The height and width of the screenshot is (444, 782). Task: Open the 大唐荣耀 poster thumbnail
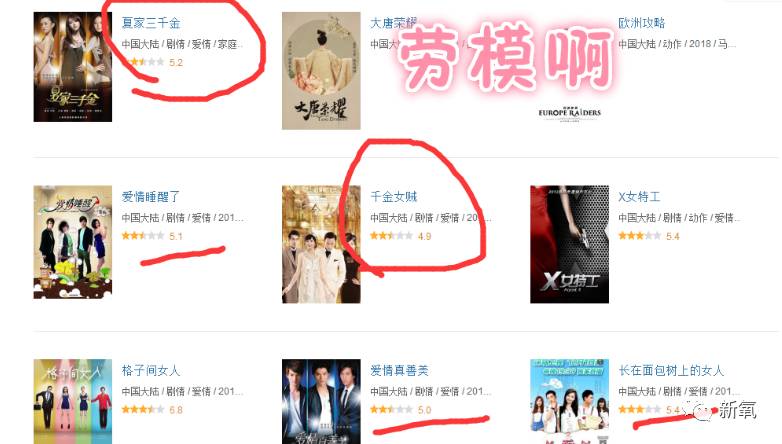click(321, 71)
